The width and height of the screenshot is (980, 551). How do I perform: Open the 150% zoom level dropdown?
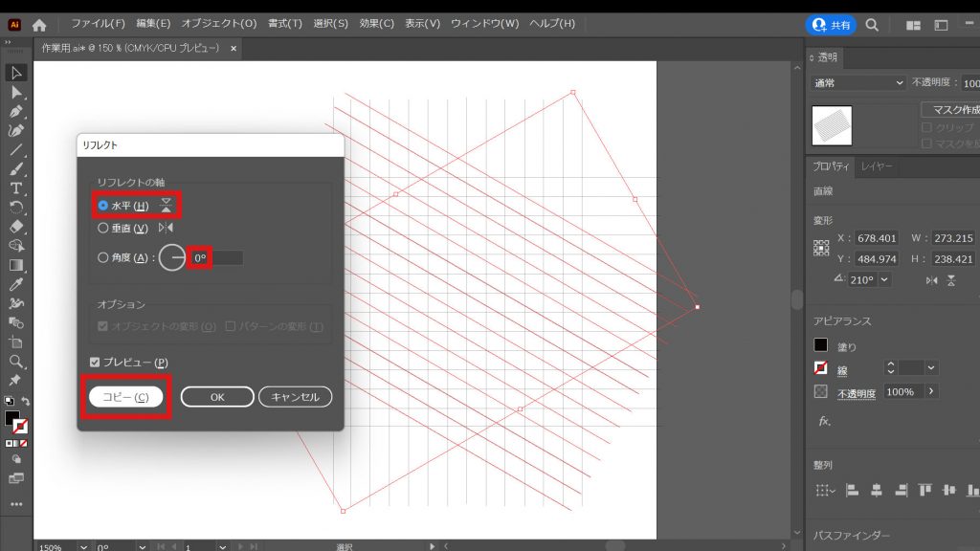pyautogui.click(x=83, y=547)
